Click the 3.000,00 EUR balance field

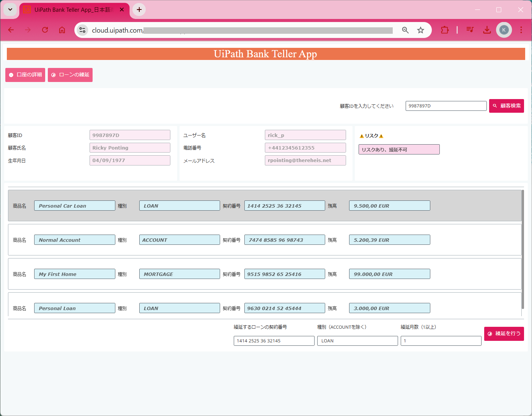pyautogui.click(x=390, y=308)
